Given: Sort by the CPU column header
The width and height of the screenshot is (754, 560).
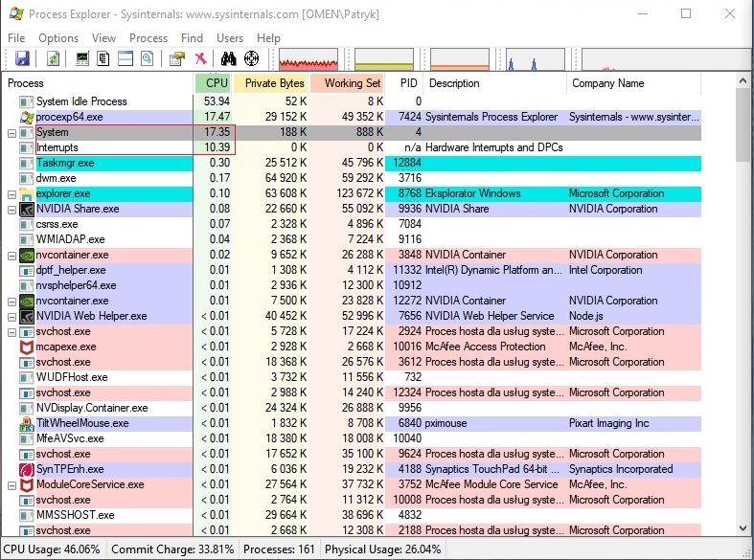Looking at the screenshot, I should click(x=213, y=83).
